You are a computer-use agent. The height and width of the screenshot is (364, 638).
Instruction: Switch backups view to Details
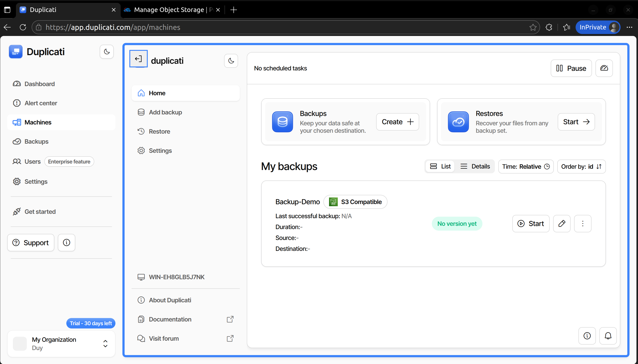[x=475, y=167]
